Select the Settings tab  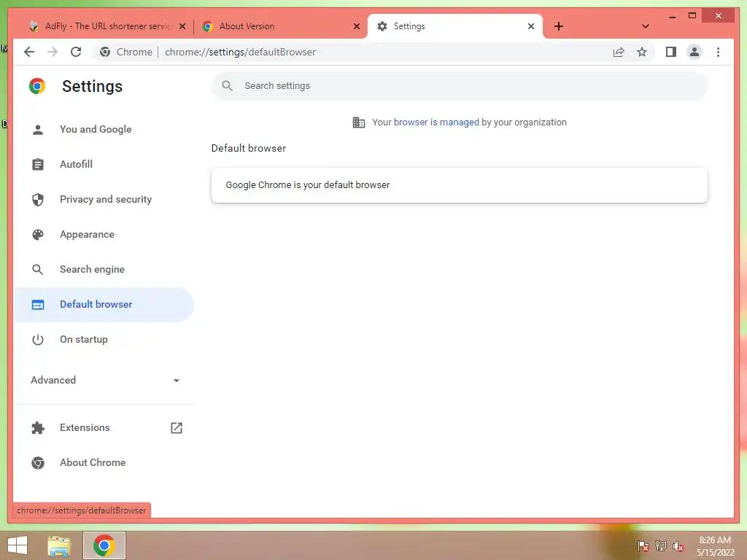click(x=454, y=26)
